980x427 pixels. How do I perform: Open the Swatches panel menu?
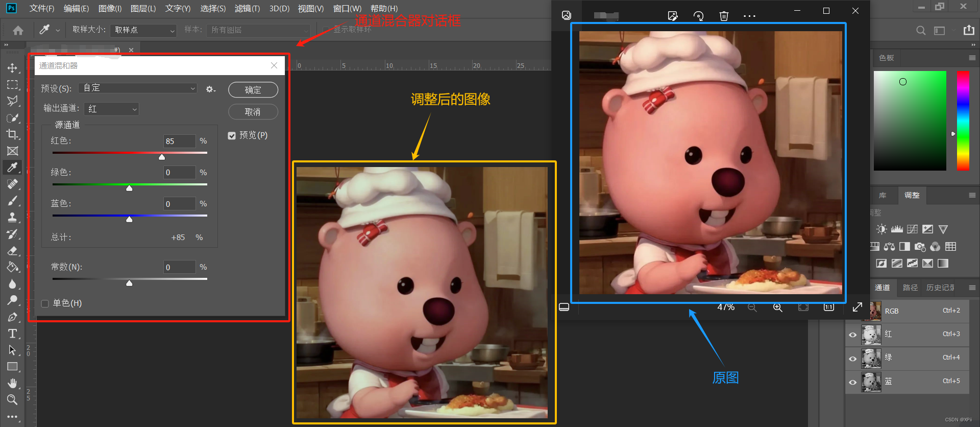[972, 58]
